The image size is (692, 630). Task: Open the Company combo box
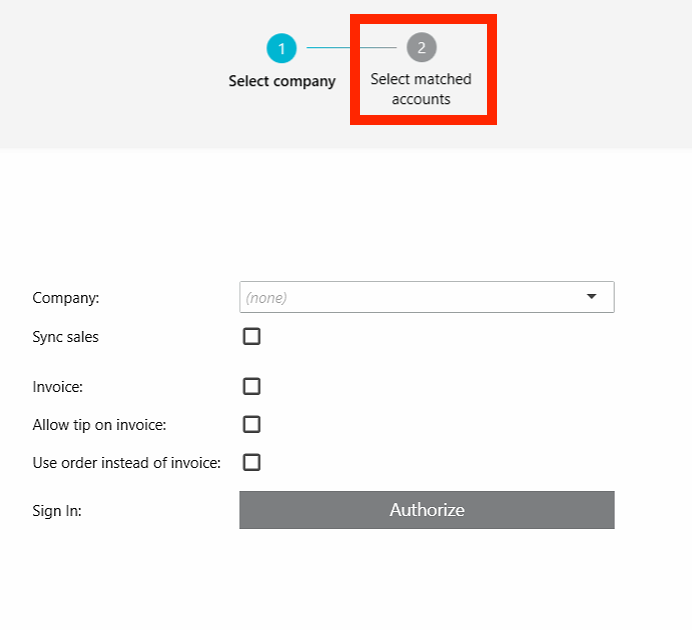427,297
